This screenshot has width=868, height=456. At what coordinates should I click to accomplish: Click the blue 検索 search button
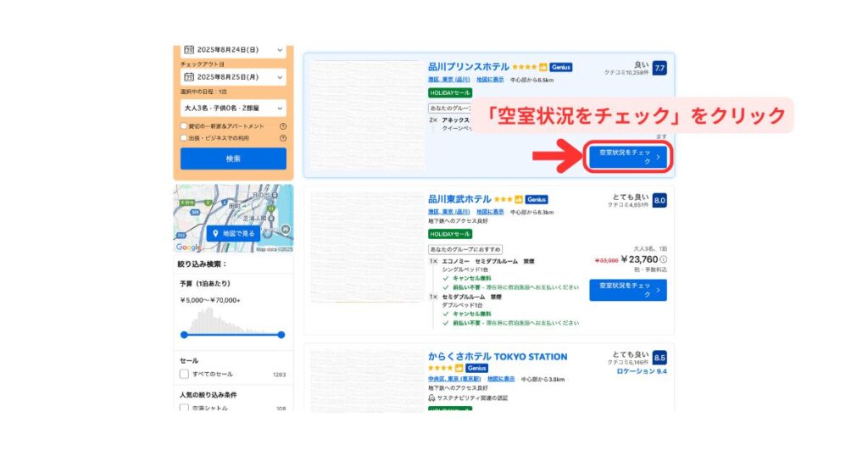coord(233,158)
